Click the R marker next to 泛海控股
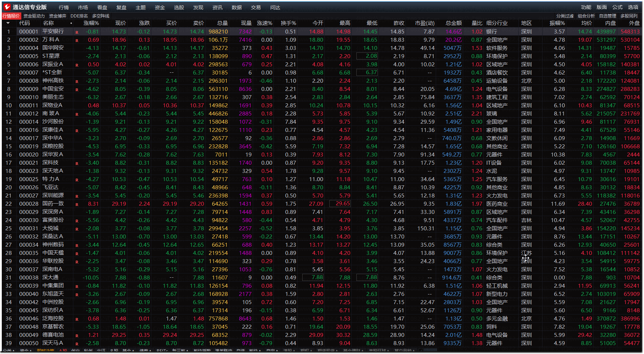The image size is (644, 354). pos(77,319)
